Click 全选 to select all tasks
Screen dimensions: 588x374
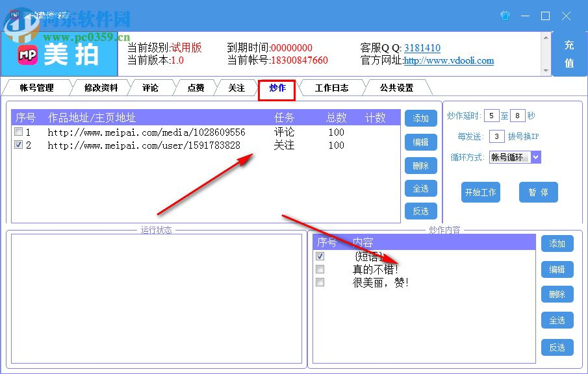[420, 188]
